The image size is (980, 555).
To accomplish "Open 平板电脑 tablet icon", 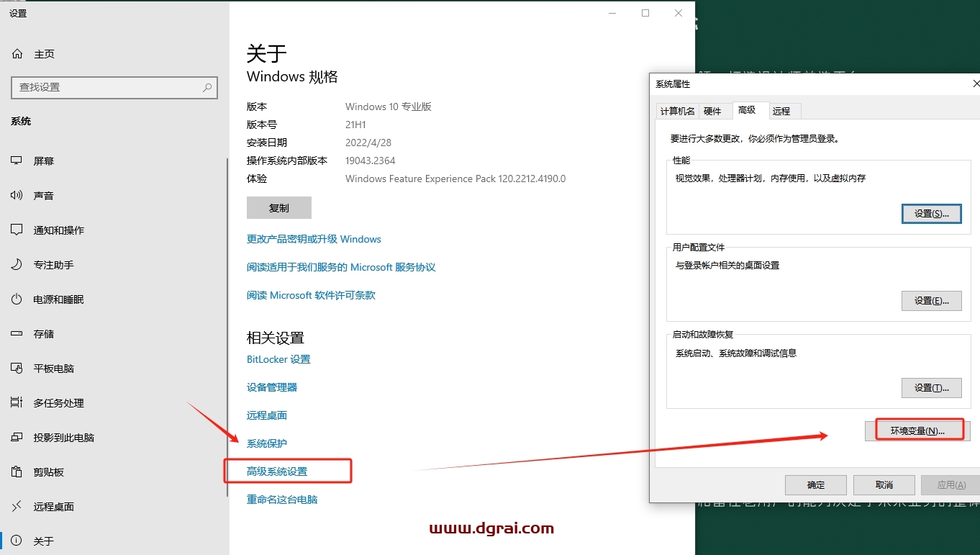I will [x=17, y=369].
